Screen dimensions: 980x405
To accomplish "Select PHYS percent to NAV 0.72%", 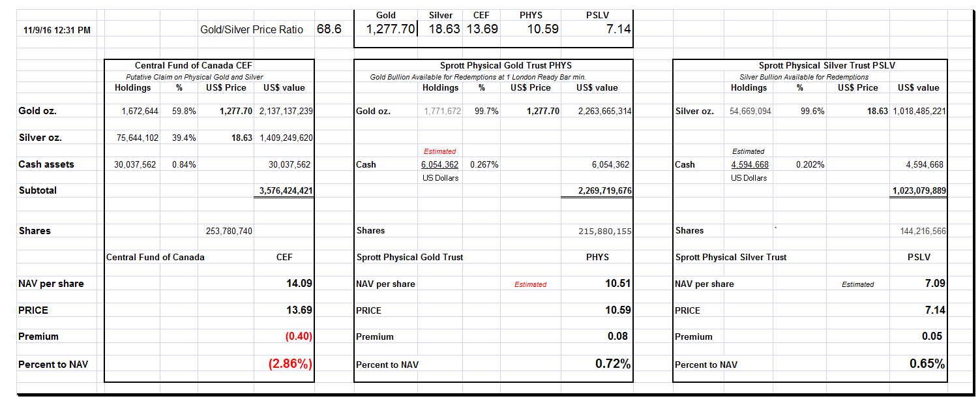I will pyautogui.click(x=613, y=364).
